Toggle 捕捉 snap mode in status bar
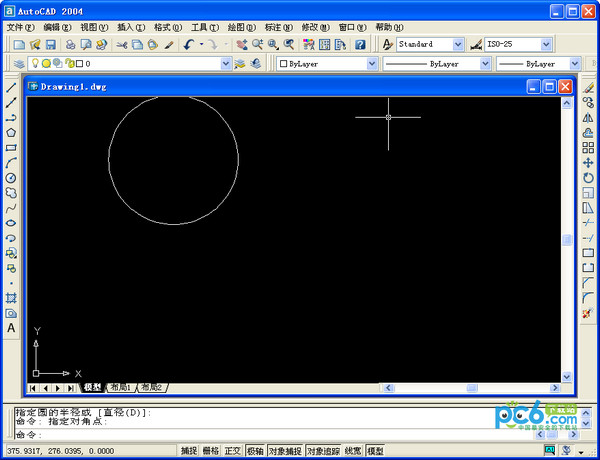 click(x=187, y=451)
